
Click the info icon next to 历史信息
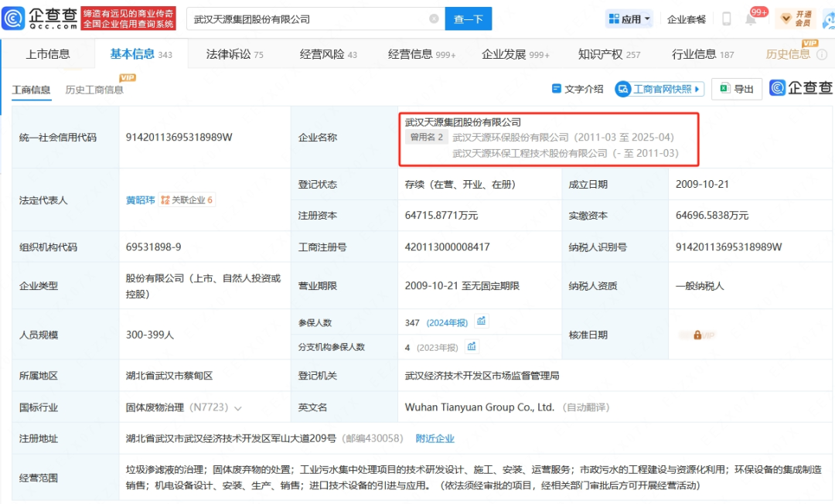[822, 54]
